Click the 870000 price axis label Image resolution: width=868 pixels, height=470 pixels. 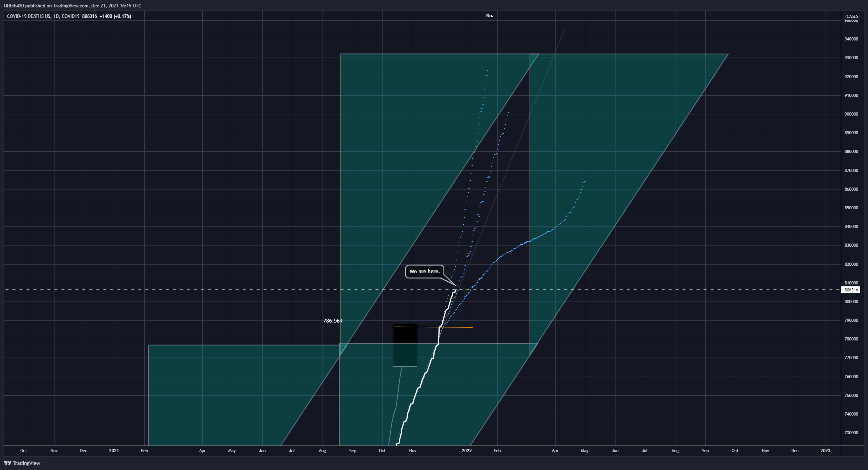coord(851,170)
